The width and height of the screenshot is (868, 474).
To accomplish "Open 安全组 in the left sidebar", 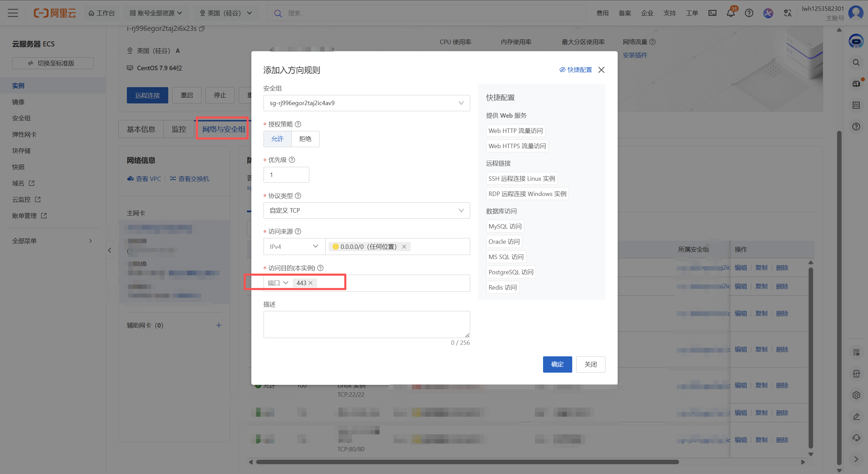I will click(21, 118).
